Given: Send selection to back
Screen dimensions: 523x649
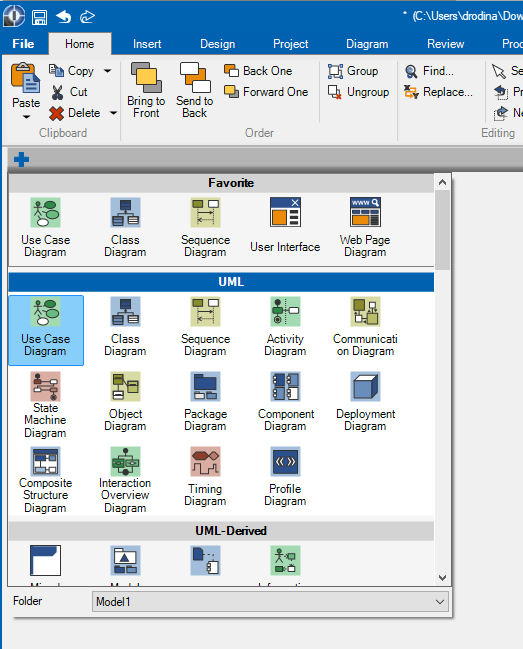Looking at the screenshot, I should click(194, 90).
